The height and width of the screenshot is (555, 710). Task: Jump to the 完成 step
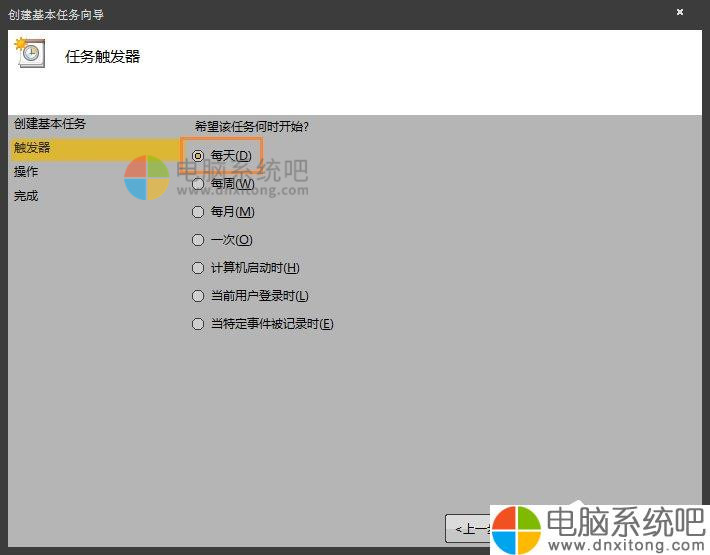[x=26, y=196]
